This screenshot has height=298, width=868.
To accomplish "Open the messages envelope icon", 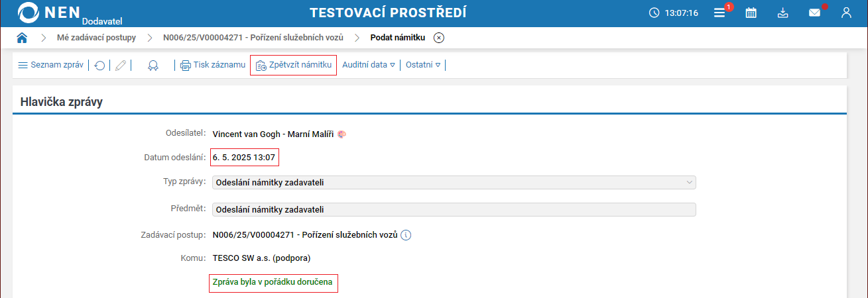I will [x=815, y=13].
